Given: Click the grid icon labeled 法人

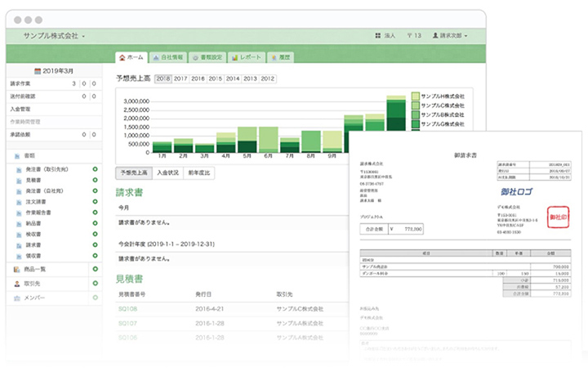Looking at the screenshot, I should click(377, 36).
